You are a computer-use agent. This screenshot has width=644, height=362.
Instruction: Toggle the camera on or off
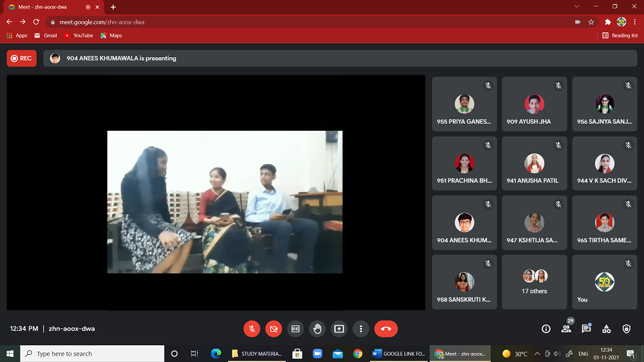[x=274, y=329]
